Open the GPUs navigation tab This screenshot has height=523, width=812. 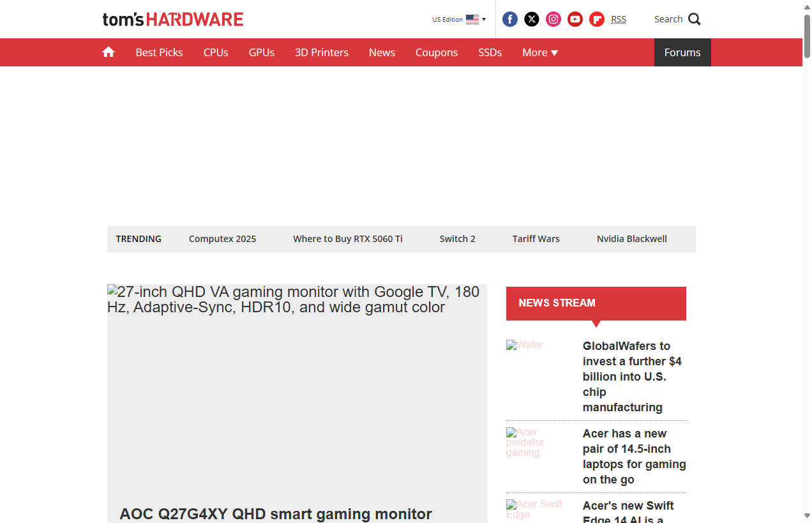tap(262, 52)
